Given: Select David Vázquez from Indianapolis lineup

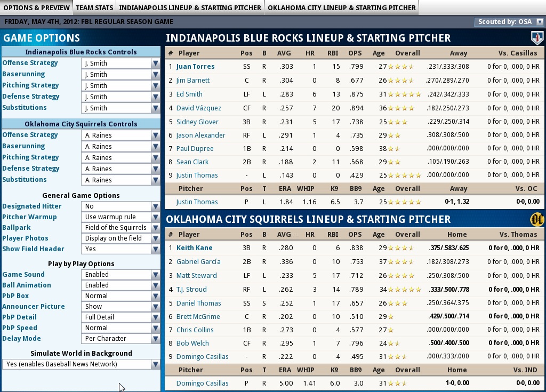Looking at the screenshot, I should coord(198,108).
